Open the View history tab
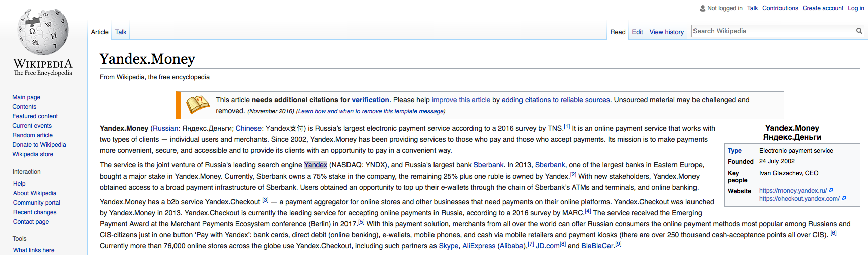The height and width of the screenshot is (255, 868). 667,32
